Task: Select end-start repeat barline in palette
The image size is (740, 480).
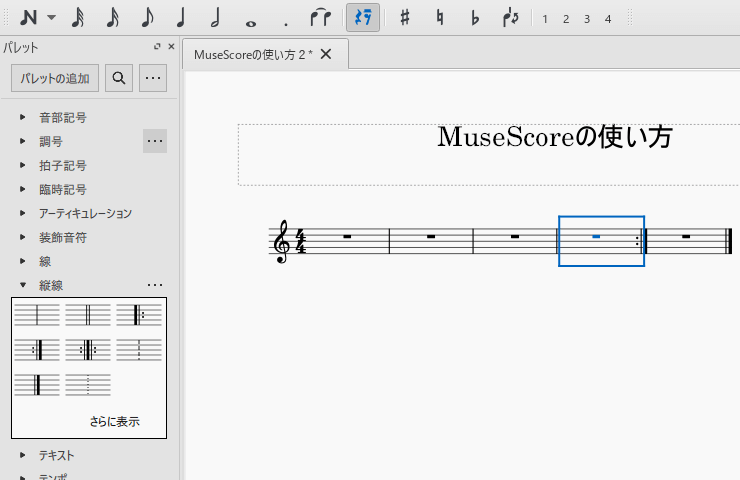Action: click(x=88, y=350)
